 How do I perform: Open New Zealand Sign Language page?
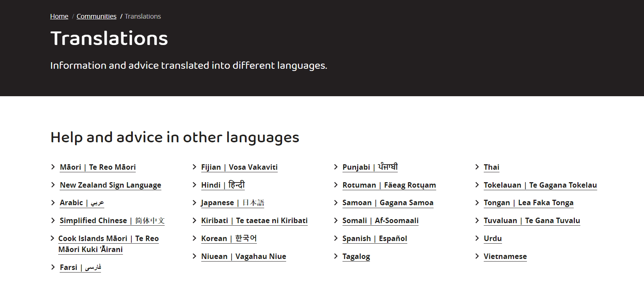point(111,185)
